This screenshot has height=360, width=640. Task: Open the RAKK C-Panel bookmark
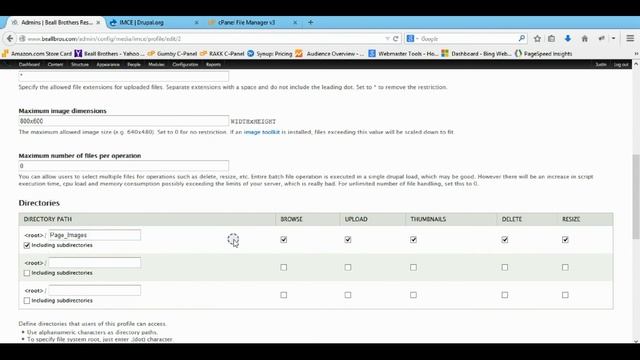[222, 53]
